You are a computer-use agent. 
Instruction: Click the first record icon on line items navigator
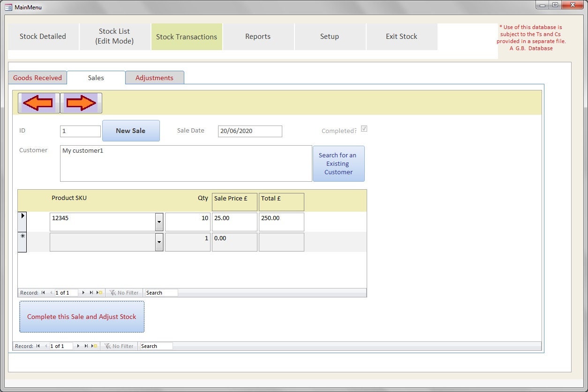tap(43, 292)
